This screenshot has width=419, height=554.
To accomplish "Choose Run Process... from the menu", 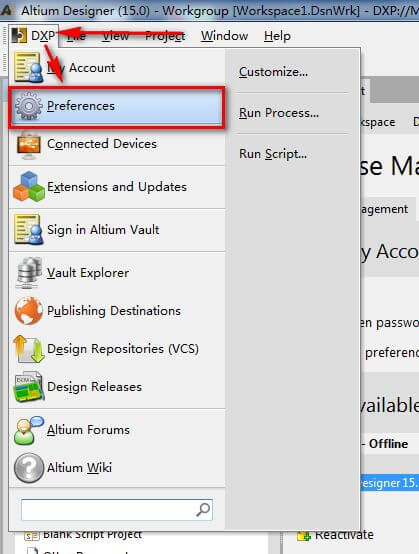I will (279, 113).
